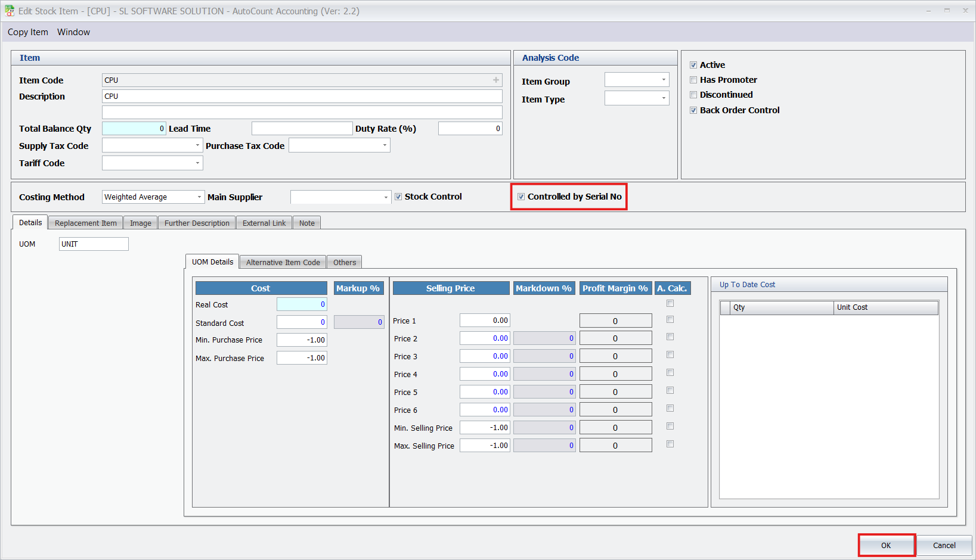Switch to the Alternative Item Code tab
This screenshot has height=560, width=976.
click(x=283, y=262)
